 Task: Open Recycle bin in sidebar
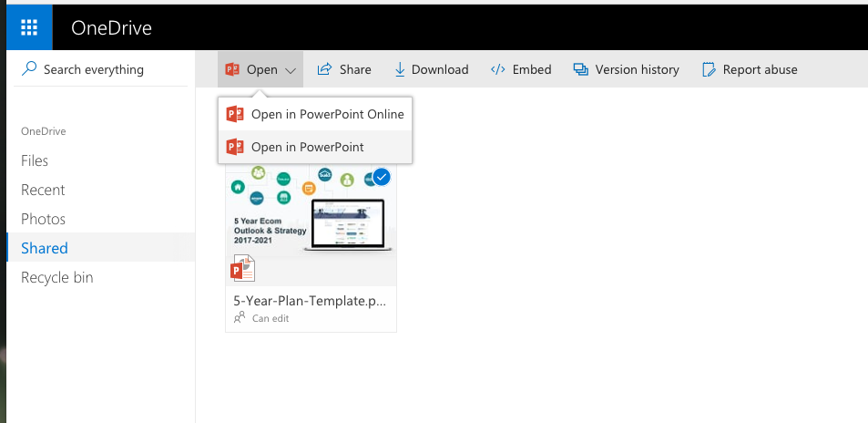click(x=57, y=277)
